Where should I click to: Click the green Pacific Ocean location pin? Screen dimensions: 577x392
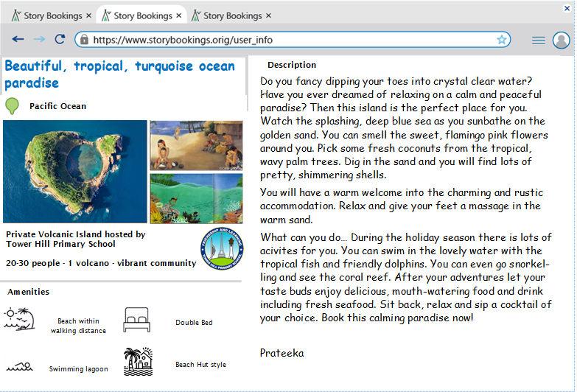pos(12,106)
